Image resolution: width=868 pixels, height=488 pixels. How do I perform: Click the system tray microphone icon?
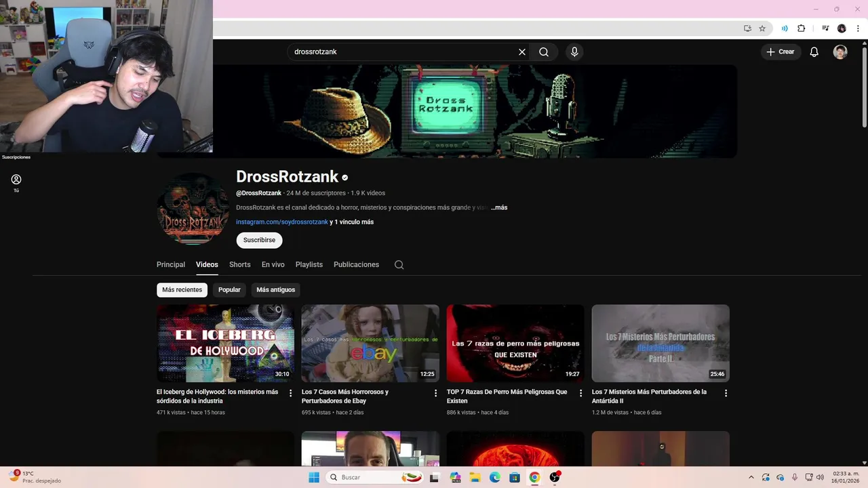tap(795, 477)
